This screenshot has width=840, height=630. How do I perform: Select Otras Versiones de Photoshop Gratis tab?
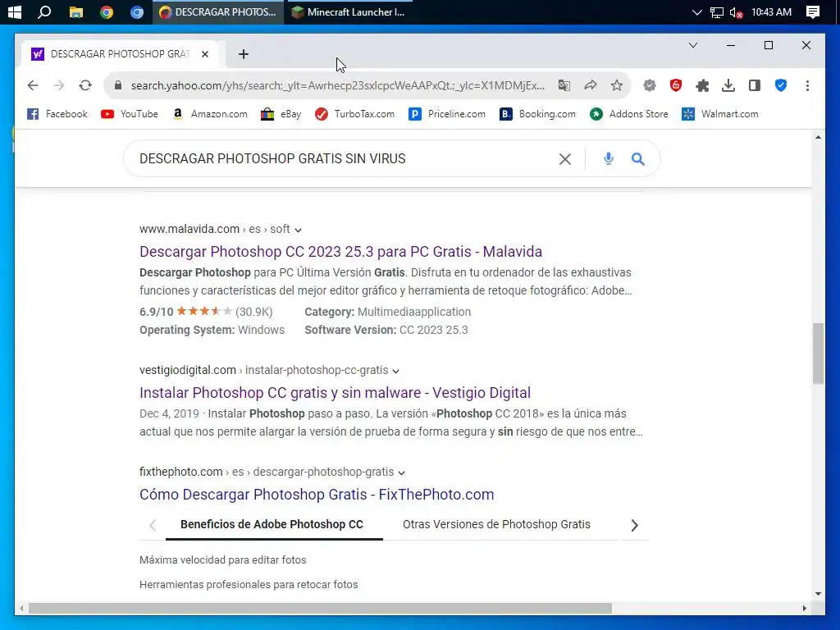(x=496, y=524)
